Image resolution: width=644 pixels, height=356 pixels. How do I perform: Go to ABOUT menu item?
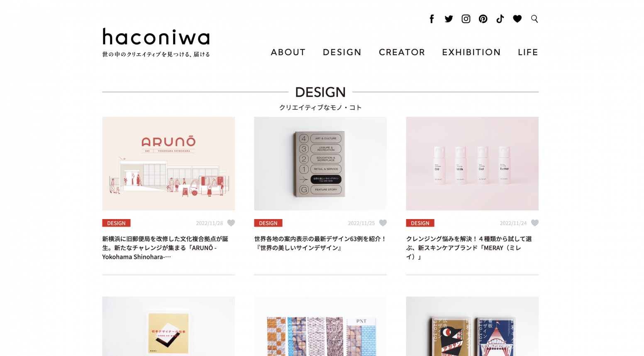(288, 52)
